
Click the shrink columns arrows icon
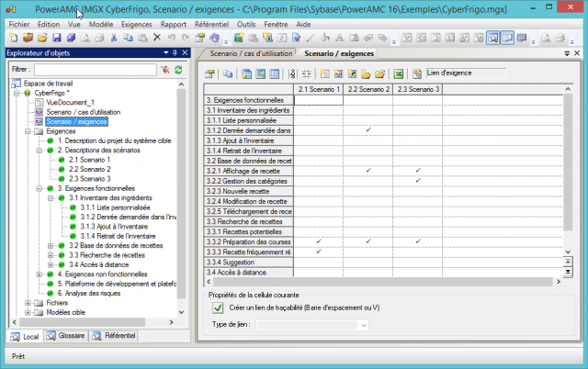[x=306, y=73]
